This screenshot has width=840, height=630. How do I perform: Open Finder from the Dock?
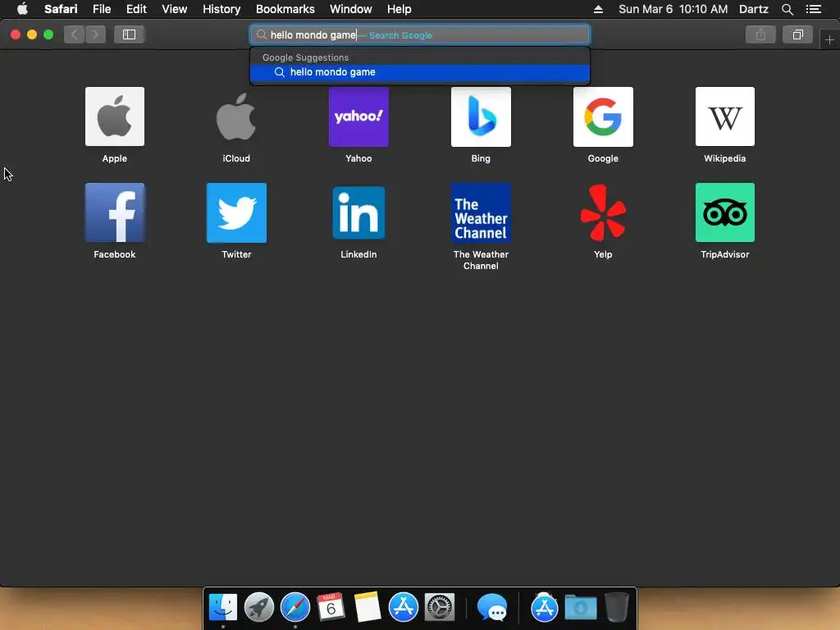coord(223,608)
